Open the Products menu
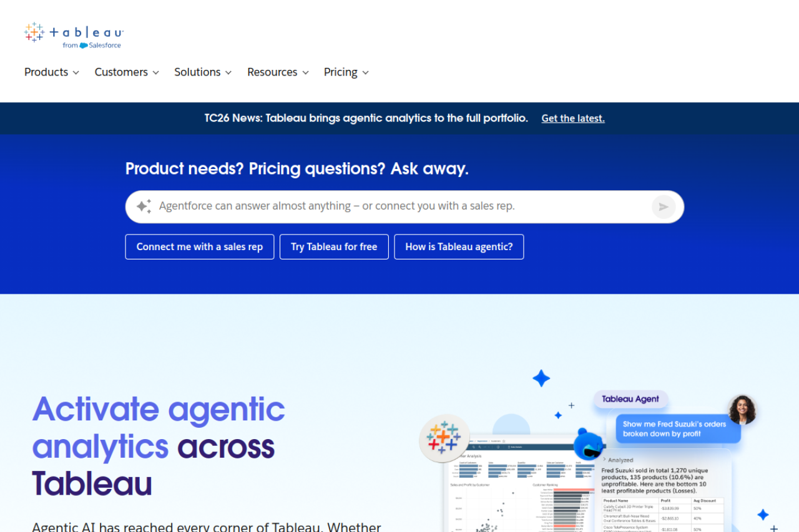 click(x=52, y=72)
